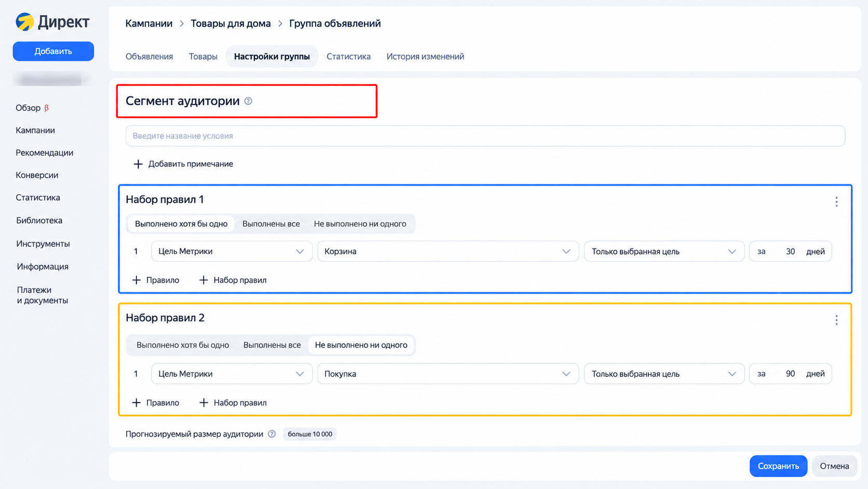This screenshot has width=868, height=489.
Task: Open the Статистика tab
Action: point(348,57)
